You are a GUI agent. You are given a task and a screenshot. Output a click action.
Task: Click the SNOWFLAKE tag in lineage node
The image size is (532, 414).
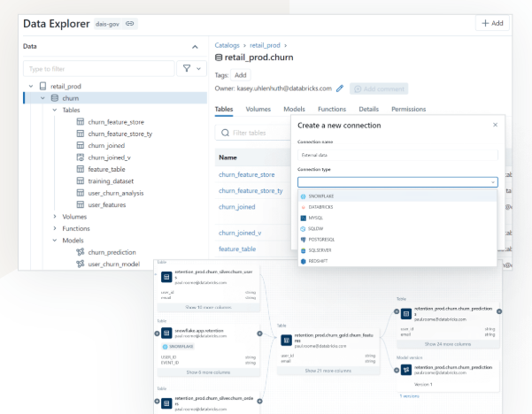point(178,347)
